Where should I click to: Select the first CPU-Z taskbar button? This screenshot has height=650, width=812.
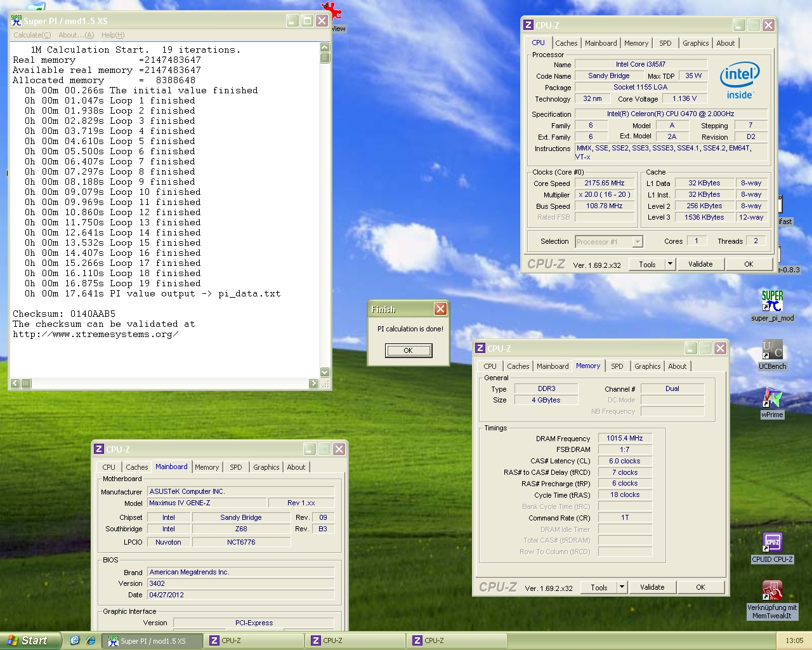254,641
